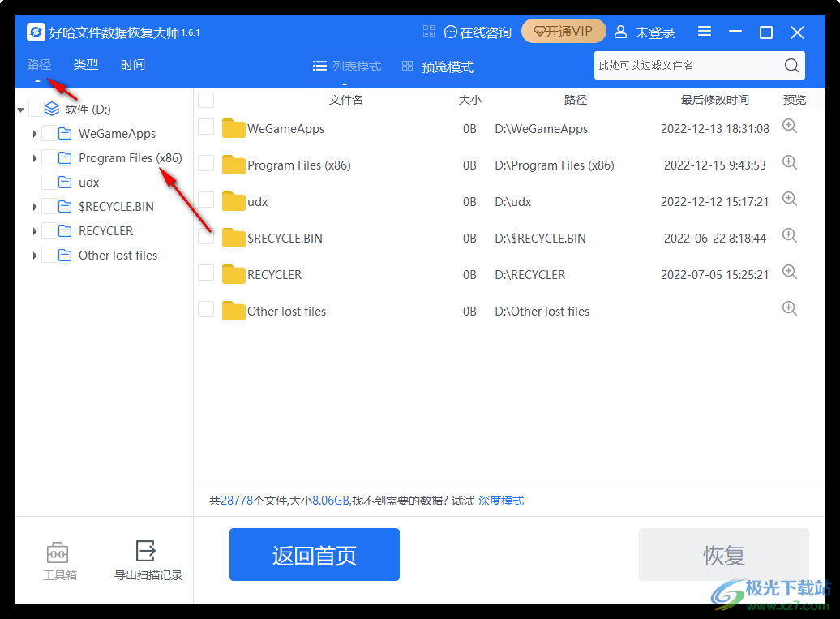Click the search magnifier icon

click(x=791, y=66)
